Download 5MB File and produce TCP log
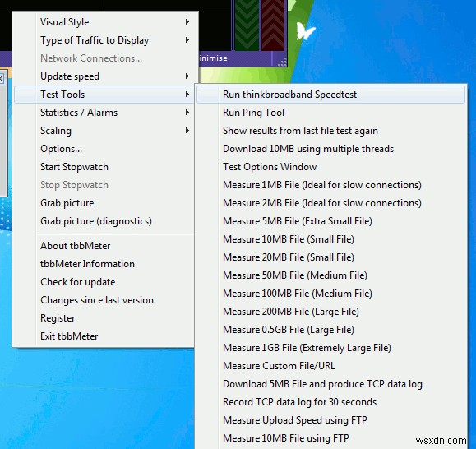 click(330, 384)
